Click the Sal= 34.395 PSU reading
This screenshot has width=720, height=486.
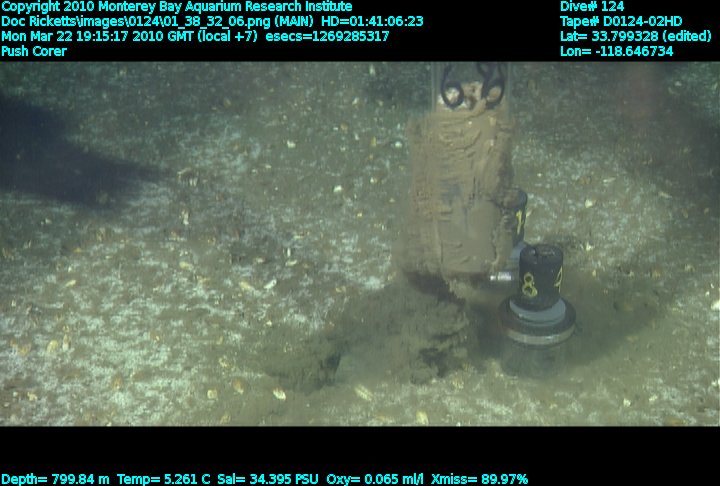pos(268,479)
